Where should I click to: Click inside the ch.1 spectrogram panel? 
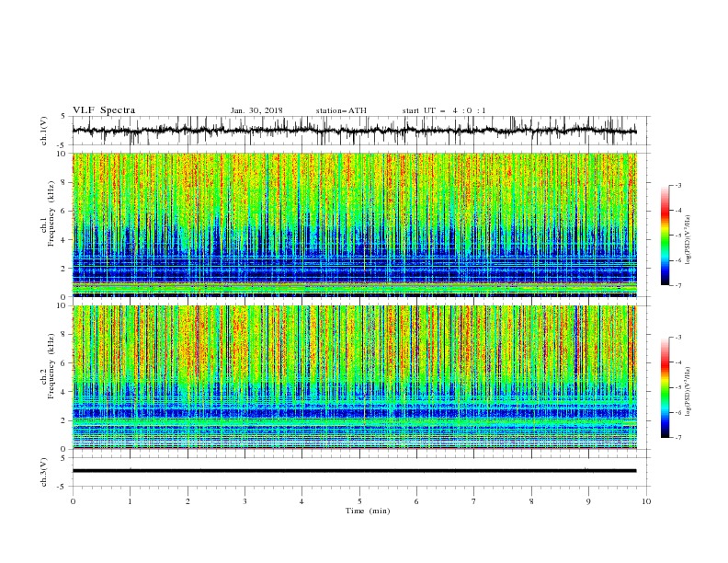tap(354, 224)
